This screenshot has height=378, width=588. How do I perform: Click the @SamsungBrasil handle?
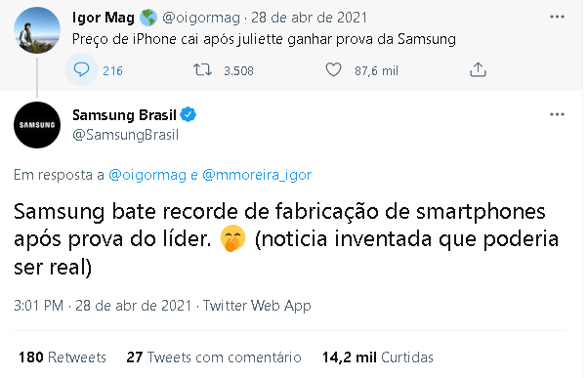[126, 135]
